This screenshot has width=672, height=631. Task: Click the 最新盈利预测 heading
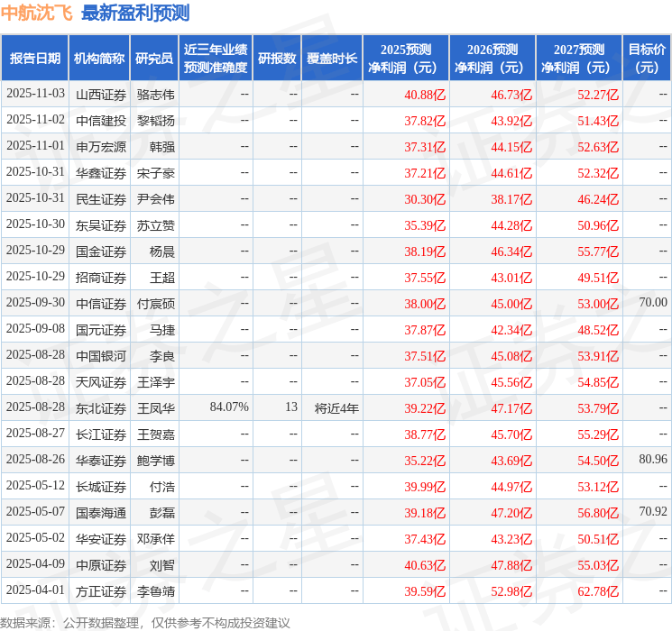pyautogui.click(x=135, y=13)
